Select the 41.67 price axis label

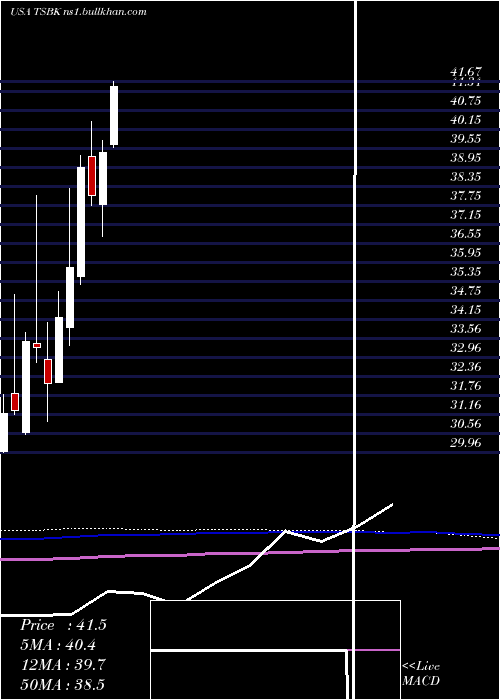pyautogui.click(x=466, y=71)
